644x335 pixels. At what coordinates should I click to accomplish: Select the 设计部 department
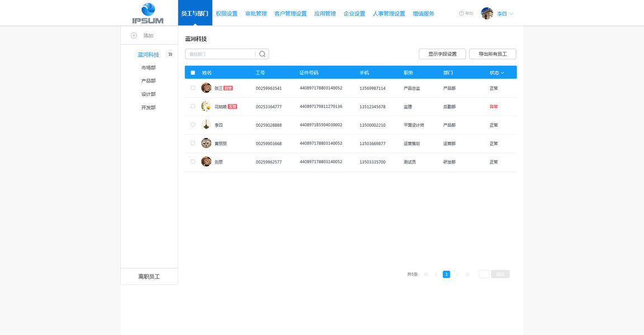pos(148,94)
